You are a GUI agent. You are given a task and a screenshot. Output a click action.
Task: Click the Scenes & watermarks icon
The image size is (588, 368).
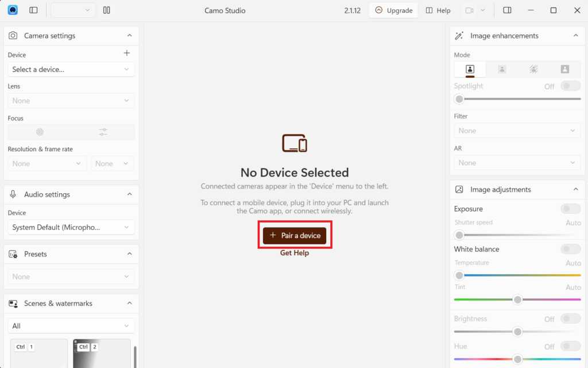[13, 304]
